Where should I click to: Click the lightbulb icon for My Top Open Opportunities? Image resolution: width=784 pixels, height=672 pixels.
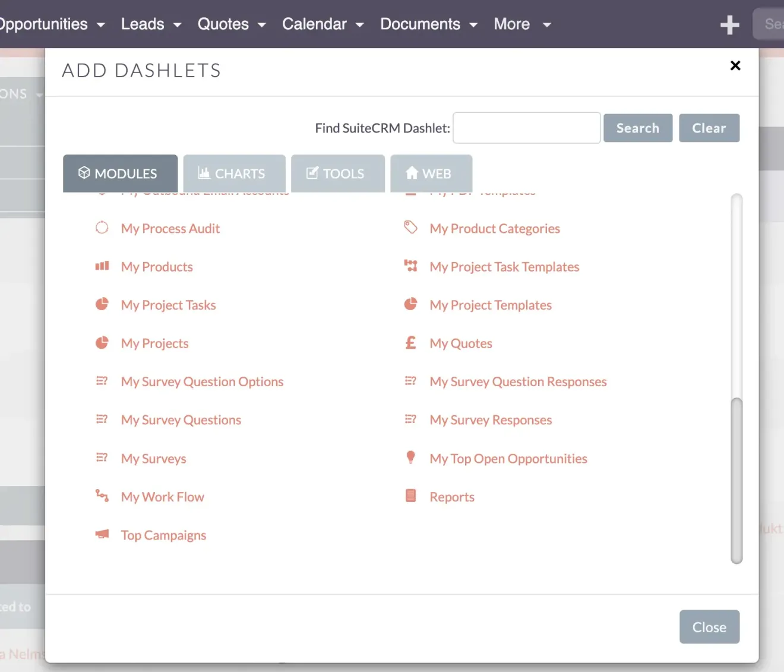pyautogui.click(x=410, y=457)
